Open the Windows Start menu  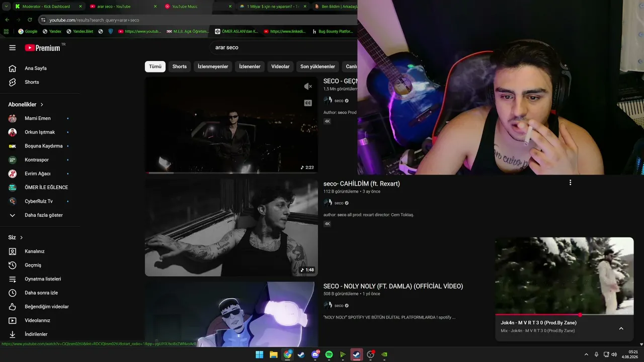click(x=259, y=354)
